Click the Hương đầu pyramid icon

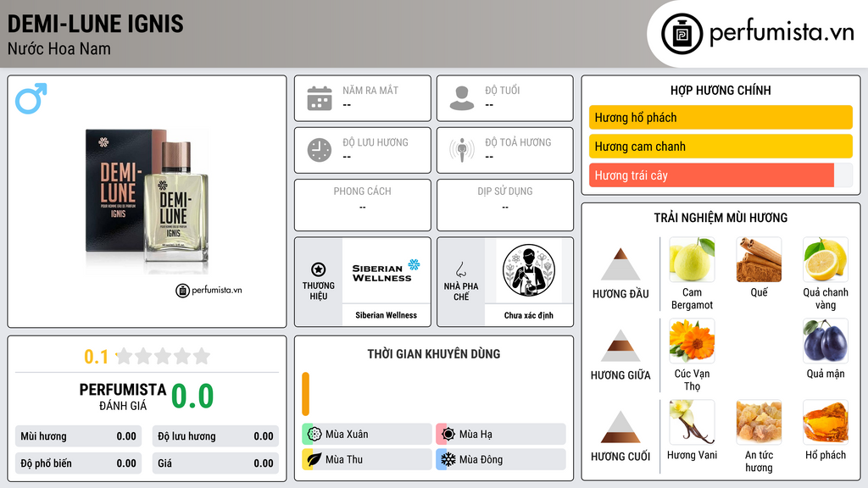(x=620, y=264)
